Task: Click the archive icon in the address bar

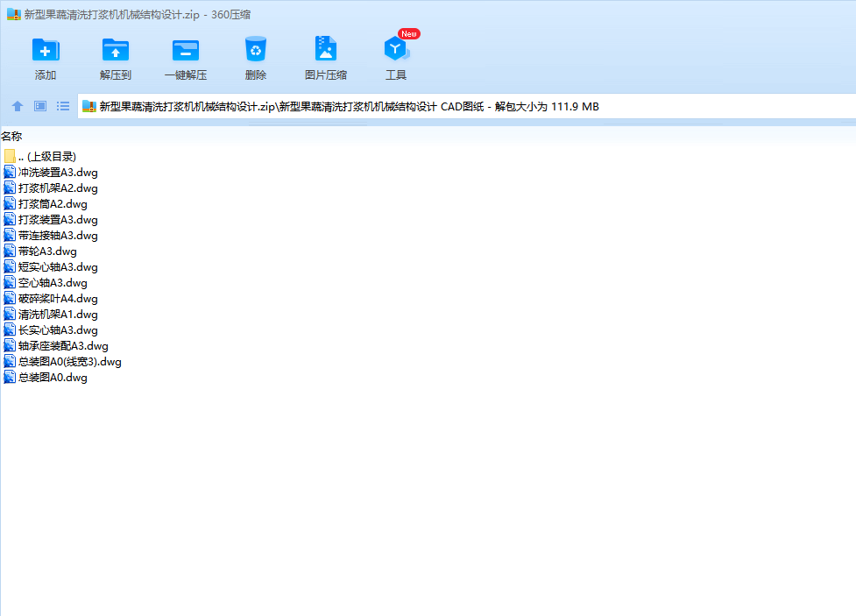Action: (x=89, y=106)
